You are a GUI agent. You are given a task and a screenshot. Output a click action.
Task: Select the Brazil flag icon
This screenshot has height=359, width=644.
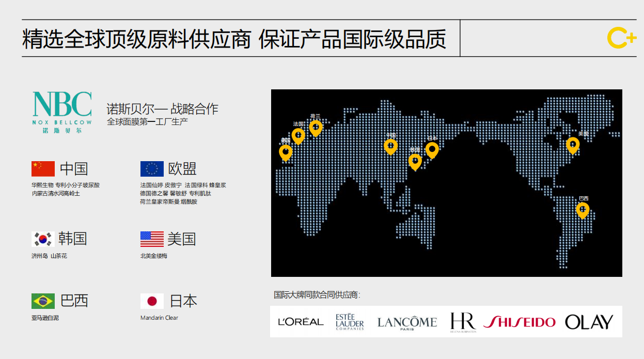[43, 301]
